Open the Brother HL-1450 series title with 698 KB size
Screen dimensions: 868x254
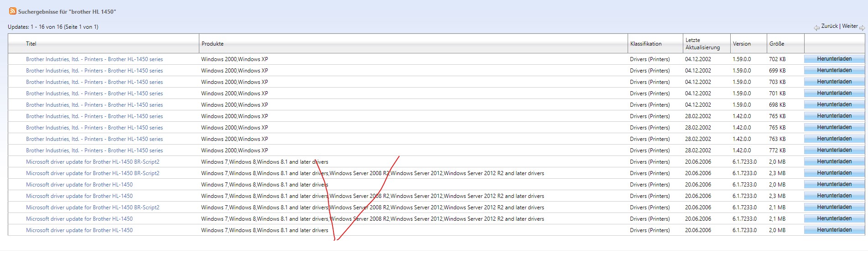[94, 105]
